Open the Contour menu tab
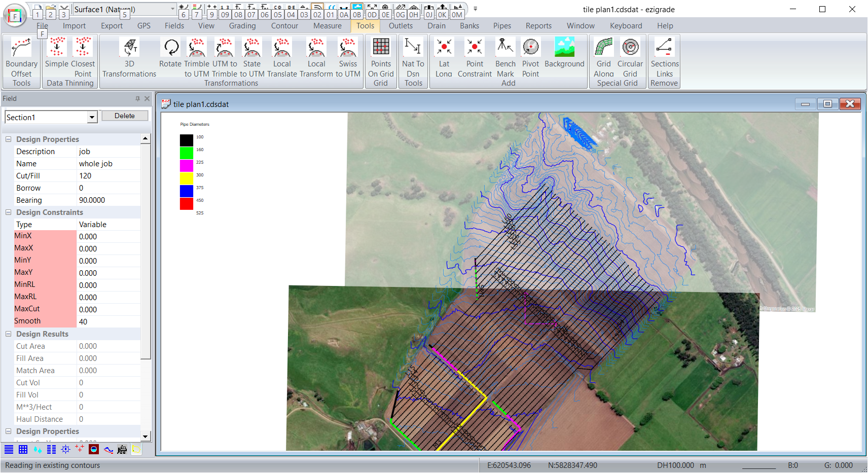The image size is (868, 473). point(284,26)
